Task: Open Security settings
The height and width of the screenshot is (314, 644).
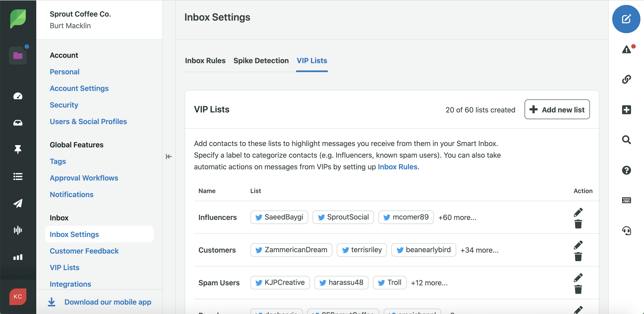Action: (x=64, y=105)
